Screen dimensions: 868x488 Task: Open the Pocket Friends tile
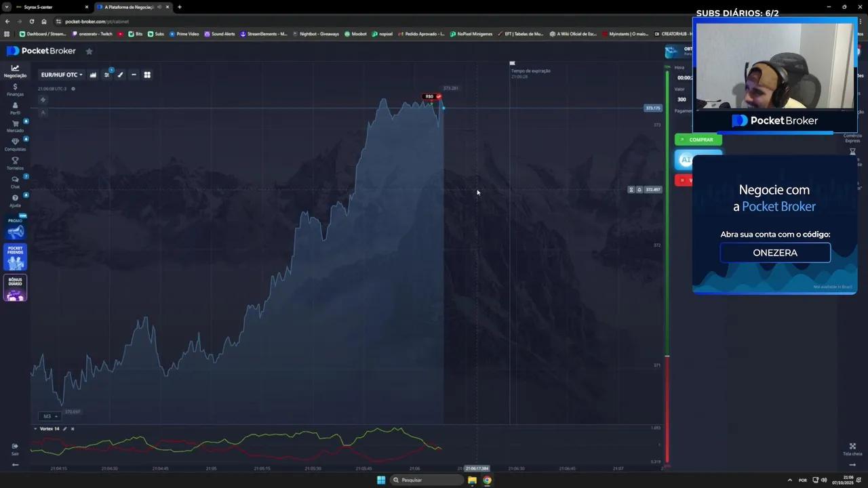[15, 257]
